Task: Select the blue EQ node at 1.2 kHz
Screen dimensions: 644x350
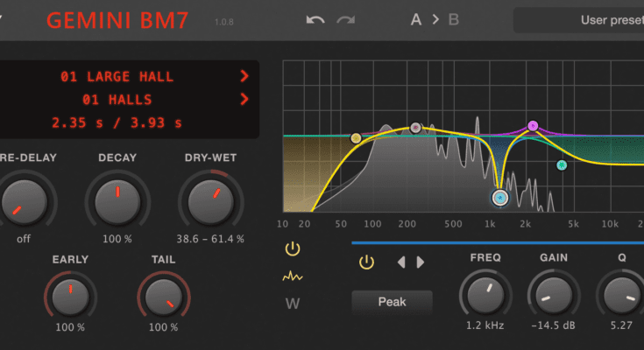Action: coord(500,199)
